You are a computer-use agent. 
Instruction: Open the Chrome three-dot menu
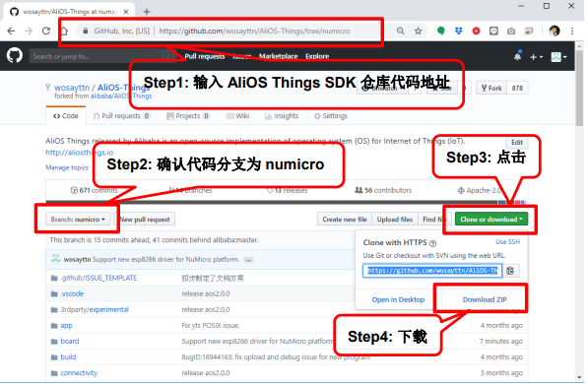(x=572, y=31)
